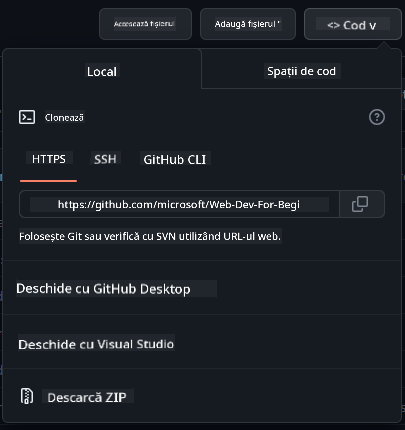Select the GitHub CLI clone option
Image resolution: width=405 pixels, height=430 pixels.
[175, 159]
